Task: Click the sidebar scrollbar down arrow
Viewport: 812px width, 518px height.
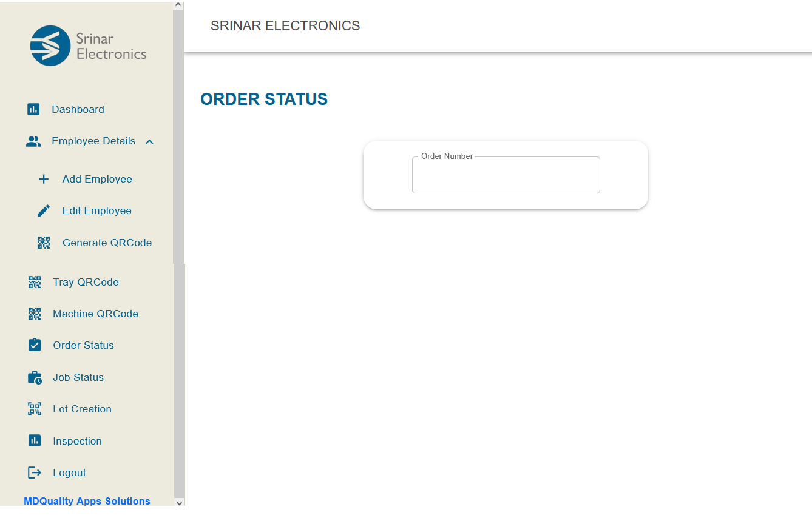Action: pyautogui.click(x=178, y=503)
